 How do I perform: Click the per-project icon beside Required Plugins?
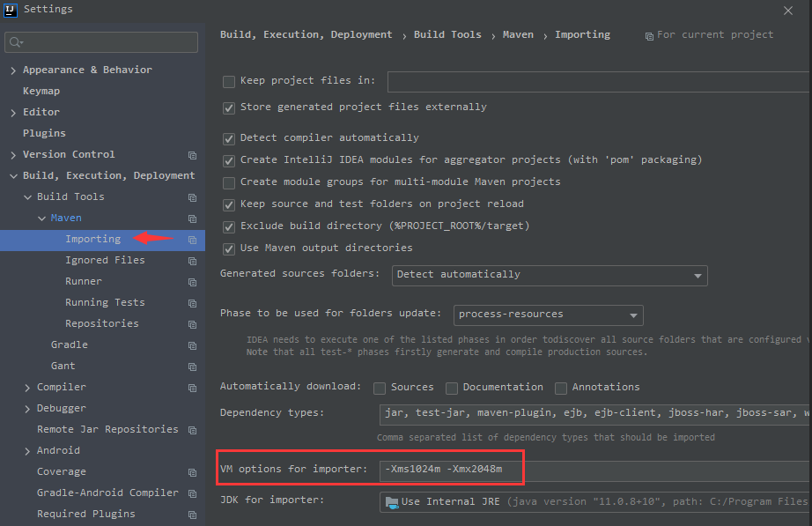(x=192, y=515)
